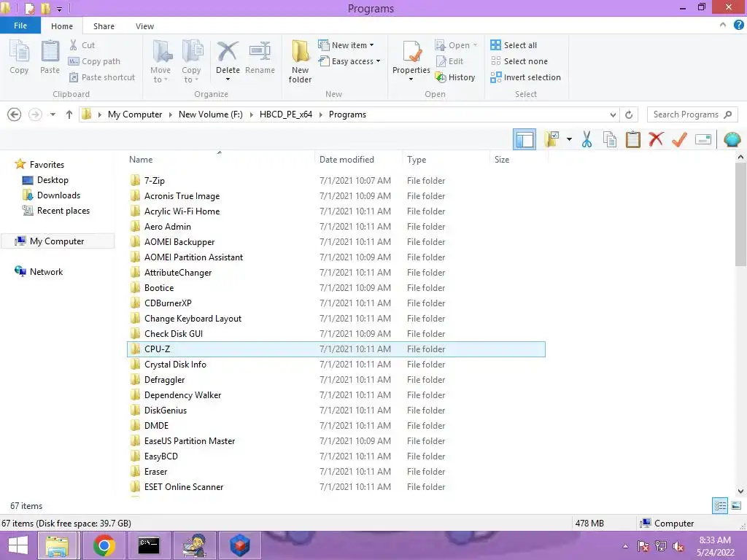The image size is (747, 560).
Task: Sort by Date modified column header
Action: click(x=347, y=160)
